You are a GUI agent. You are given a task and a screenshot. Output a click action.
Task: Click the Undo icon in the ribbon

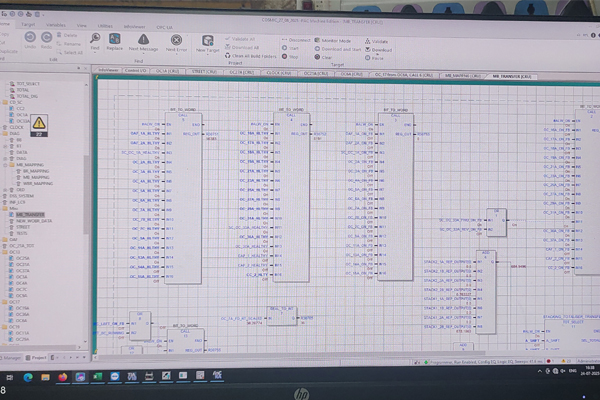coord(30,37)
